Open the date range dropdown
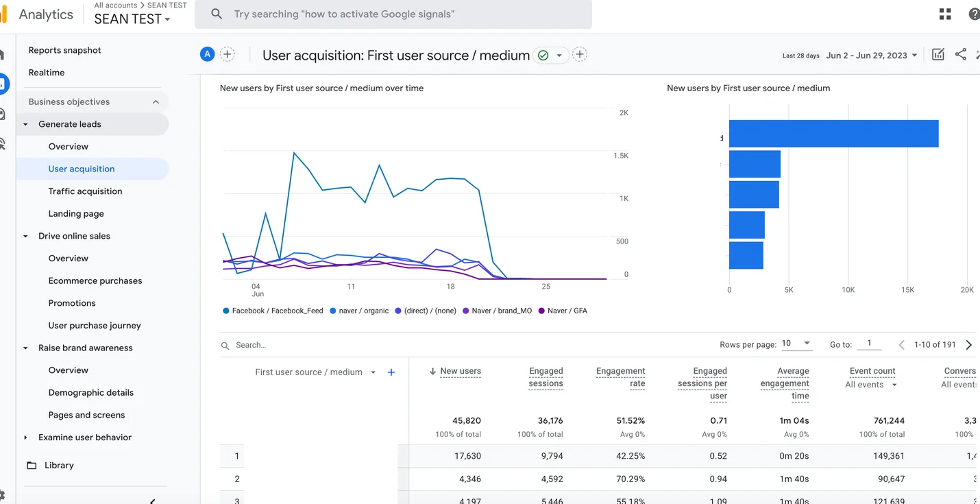 click(872, 56)
